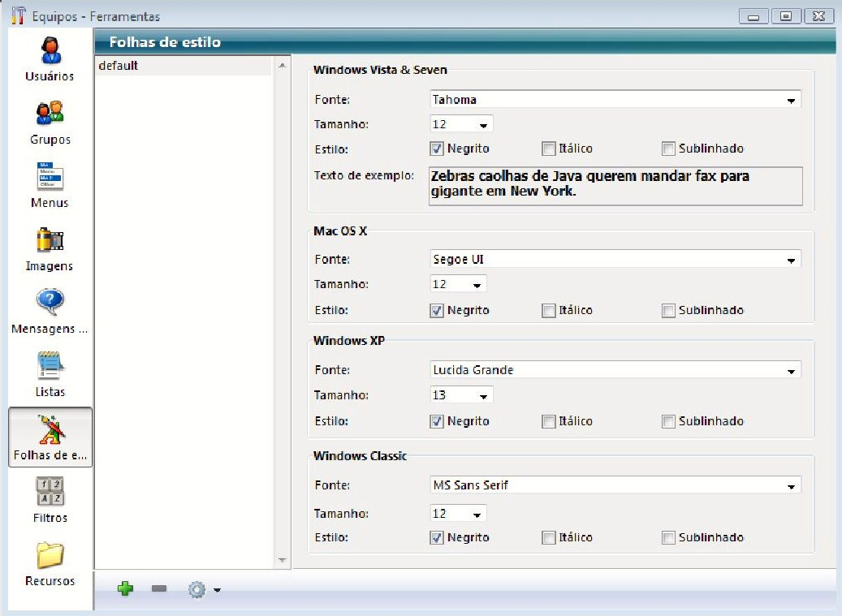Select the Listas notepad icon
Screen dimensions: 842x616
point(50,366)
